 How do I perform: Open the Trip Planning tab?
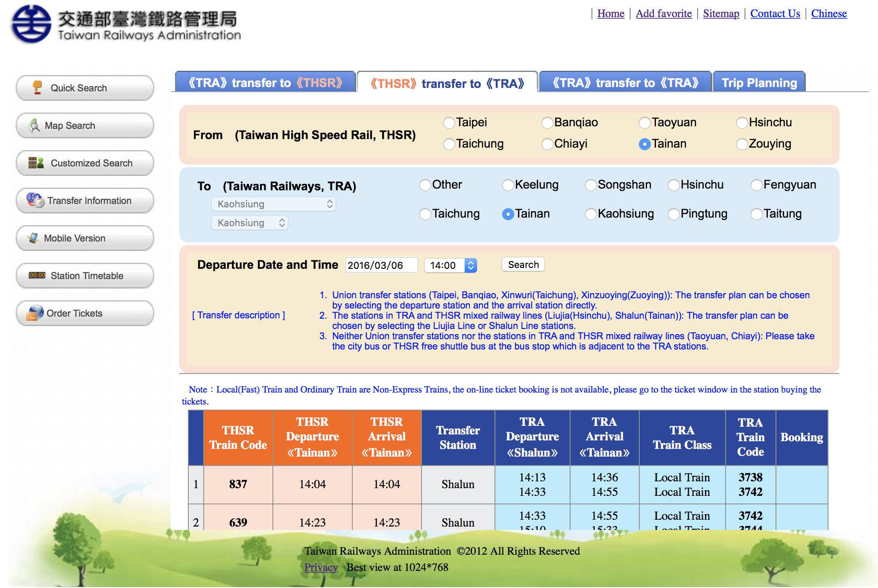(759, 82)
